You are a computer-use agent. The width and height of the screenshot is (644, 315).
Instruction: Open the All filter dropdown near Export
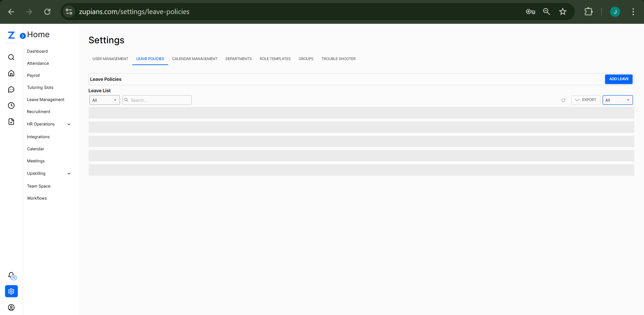(x=617, y=100)
